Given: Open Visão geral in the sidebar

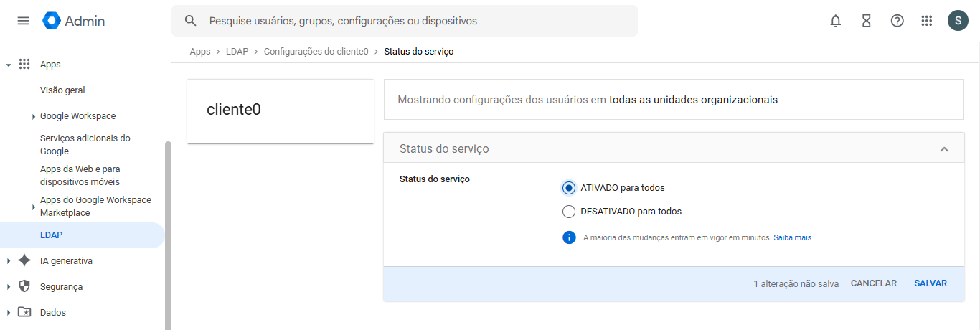Looking at the screenshot, I should point(62,90).
